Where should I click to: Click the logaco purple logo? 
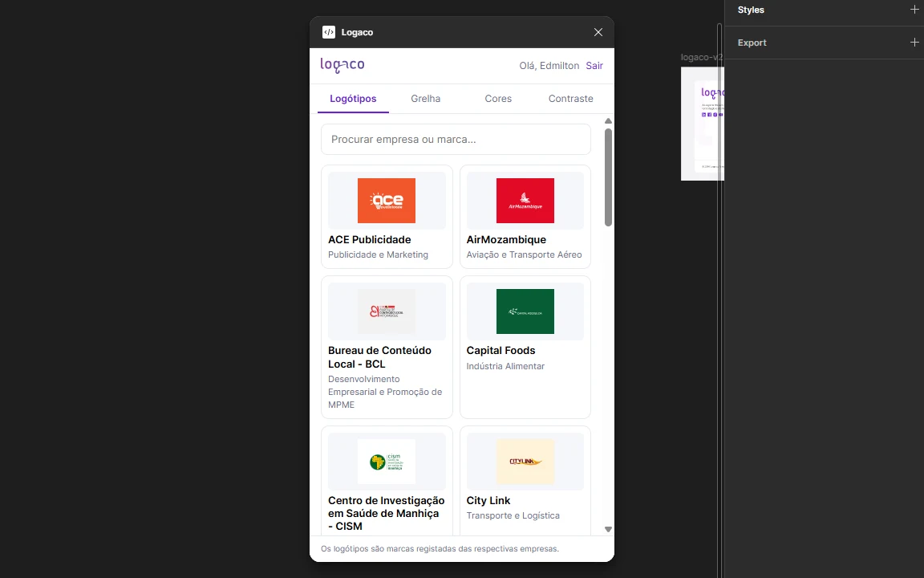(x=342, y=65)
